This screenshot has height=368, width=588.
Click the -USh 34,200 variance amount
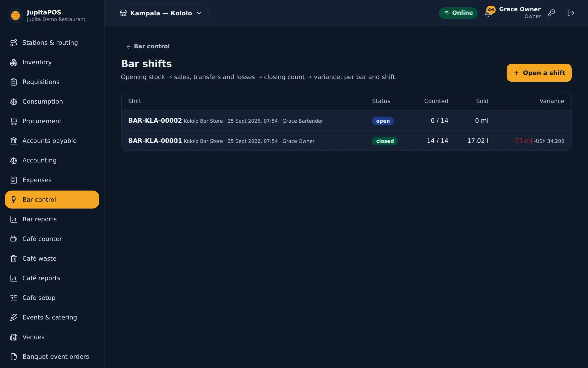(x=549, y=141)
